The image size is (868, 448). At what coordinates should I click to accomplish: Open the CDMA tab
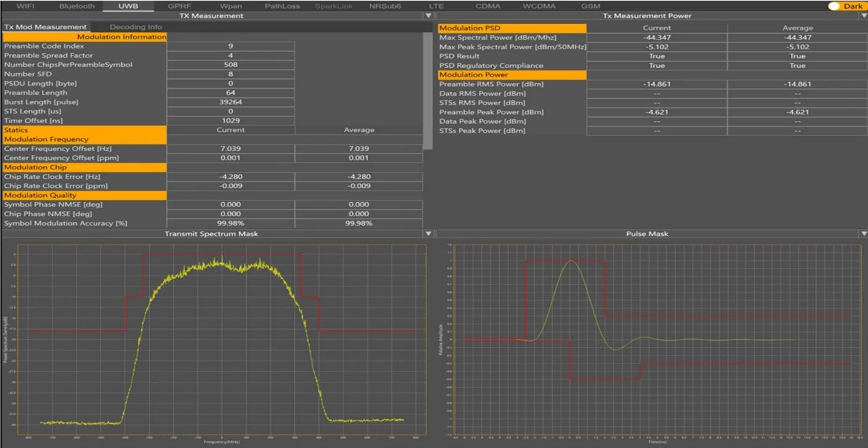[x=488, y=6]
